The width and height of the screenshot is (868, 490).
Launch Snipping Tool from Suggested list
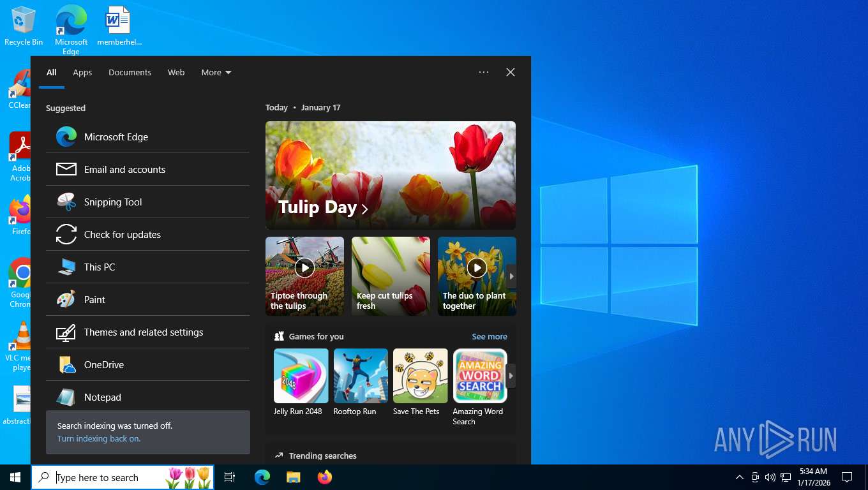147,202
